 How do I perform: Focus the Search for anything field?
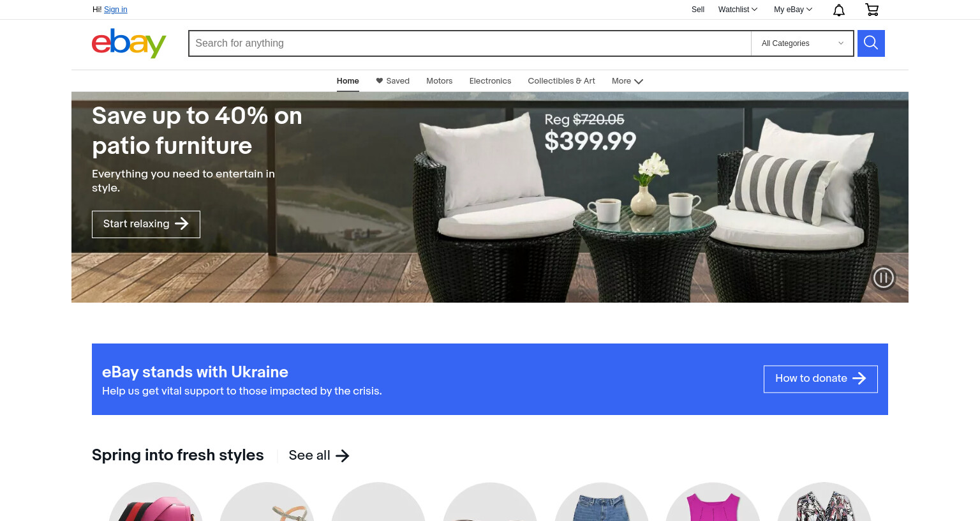(470, 43)
